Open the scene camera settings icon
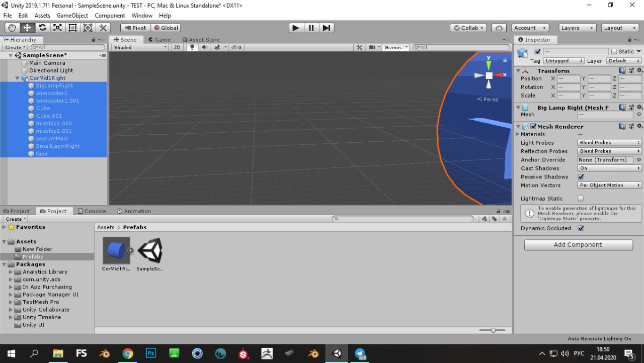Viewport: 644px width, 363px height. [372, 47]
